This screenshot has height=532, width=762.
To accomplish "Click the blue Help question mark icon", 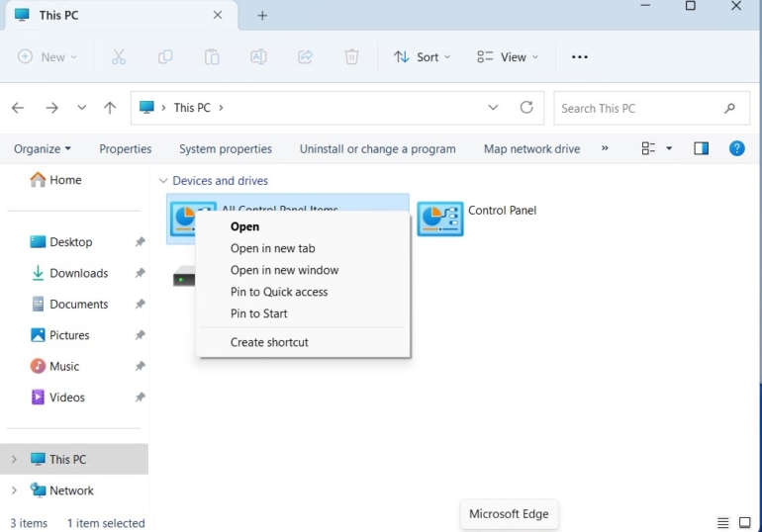I will tap(736, 148).
